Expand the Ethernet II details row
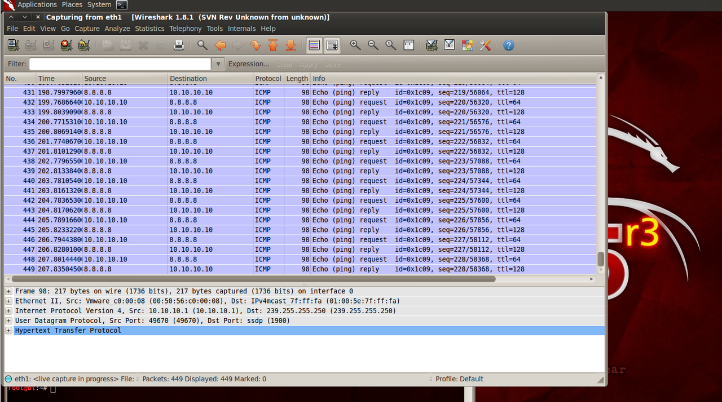This screenshot has height=402, width=722. pyautogui.click(x=8, y=301)
